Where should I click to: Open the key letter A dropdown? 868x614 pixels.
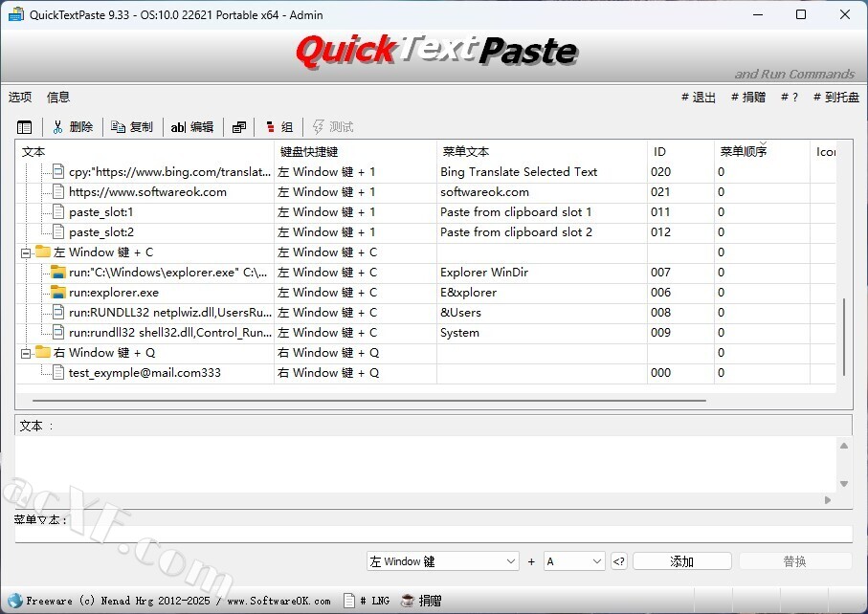[574, 561]
